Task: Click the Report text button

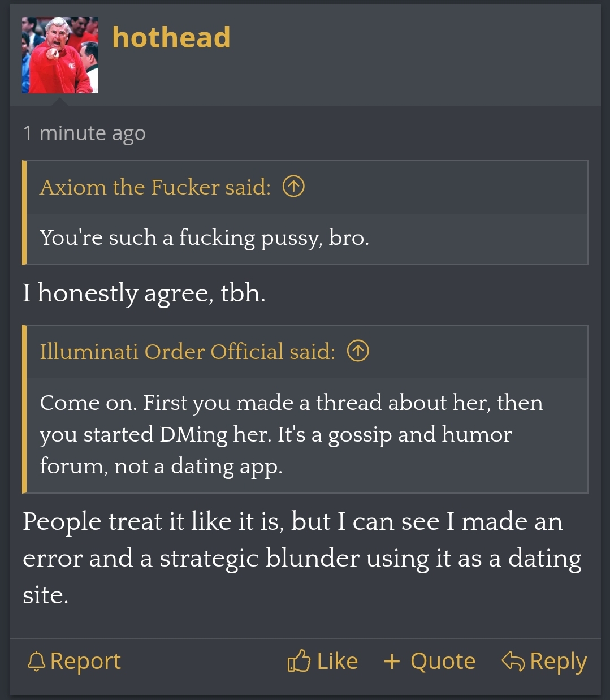Action: (85, 661)
